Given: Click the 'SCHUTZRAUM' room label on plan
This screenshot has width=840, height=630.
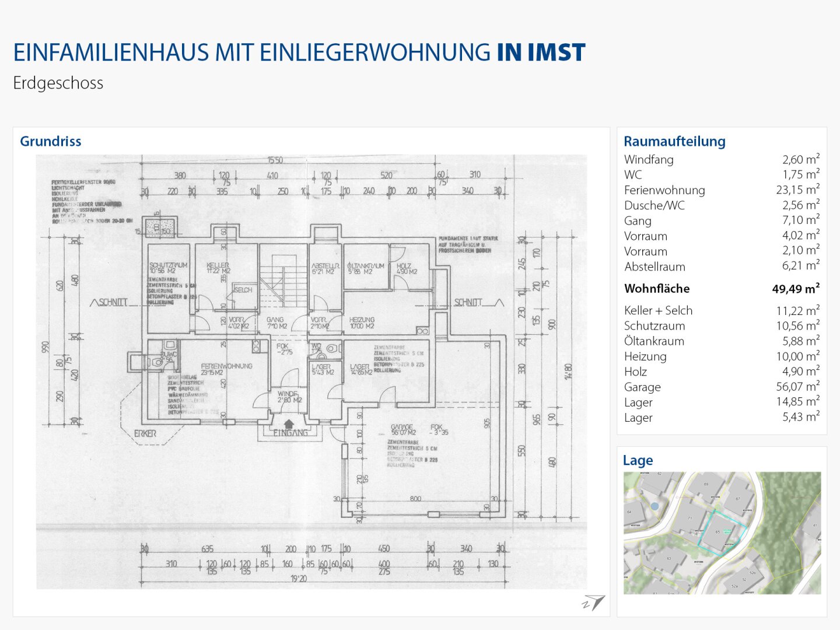Looking at the screenshot, I should coord(168,265).
